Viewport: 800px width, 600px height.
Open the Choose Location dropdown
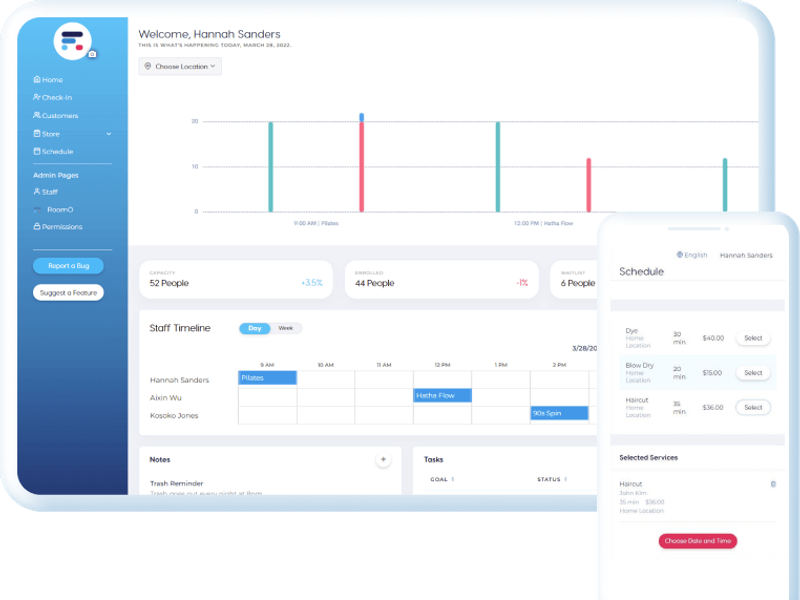pyautogui.click(x=180, y=67)
